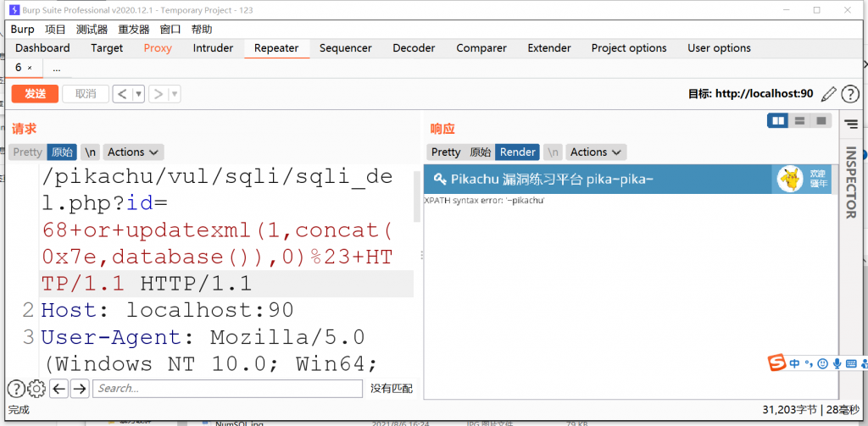
Task: Go to next search match arrow
Action: coord(80,389)
